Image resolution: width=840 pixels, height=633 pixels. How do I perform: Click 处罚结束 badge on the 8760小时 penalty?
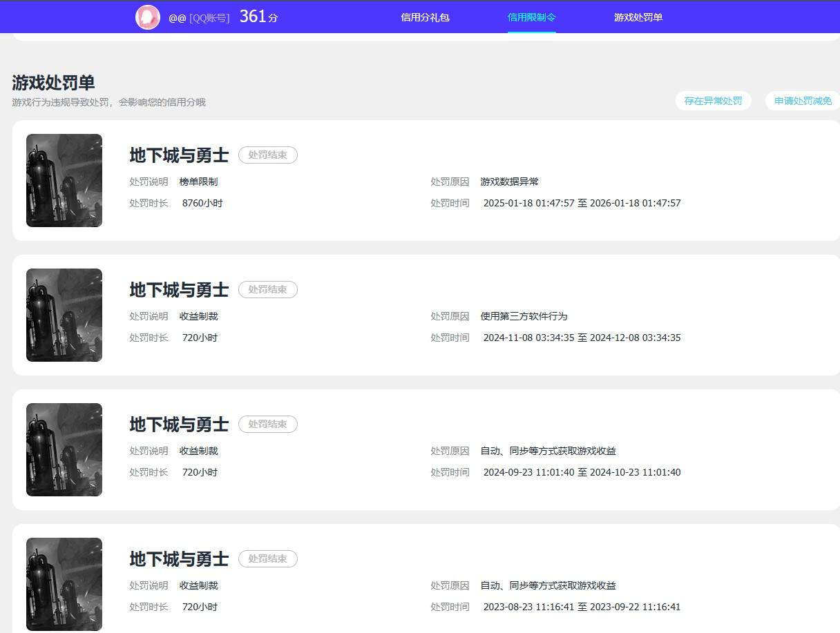268,155
